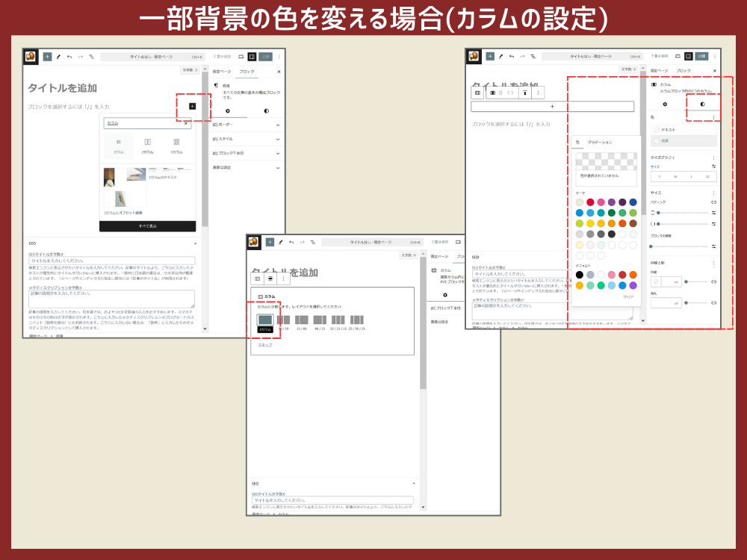747x560 pixels.
Task: Choose the 3カラム block variation
Action: [177, 146]
